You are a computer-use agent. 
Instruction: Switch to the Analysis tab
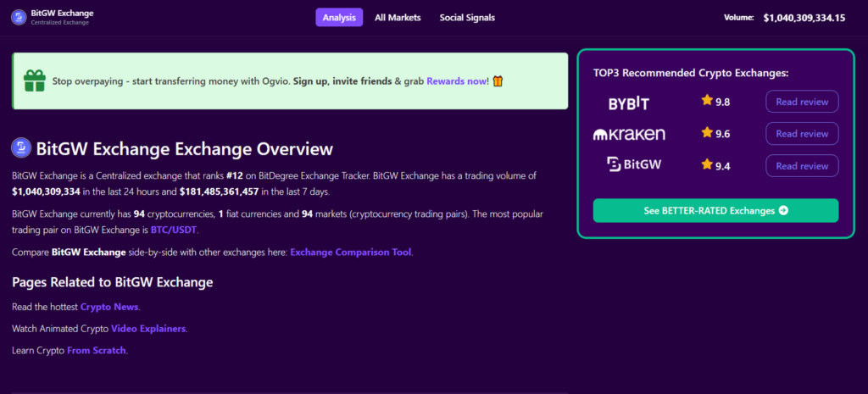click(339, 17)
